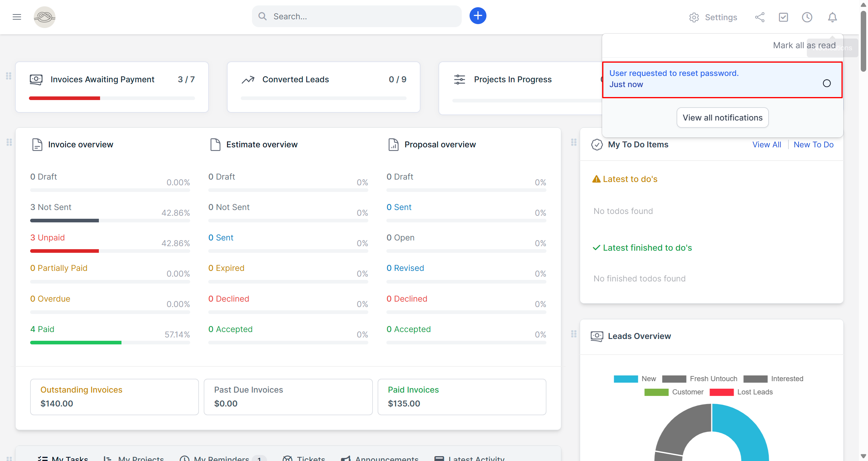This screenshot has height=461, width=868.
Task: Click the View all notifications button
Action: [x=722, y=117]
